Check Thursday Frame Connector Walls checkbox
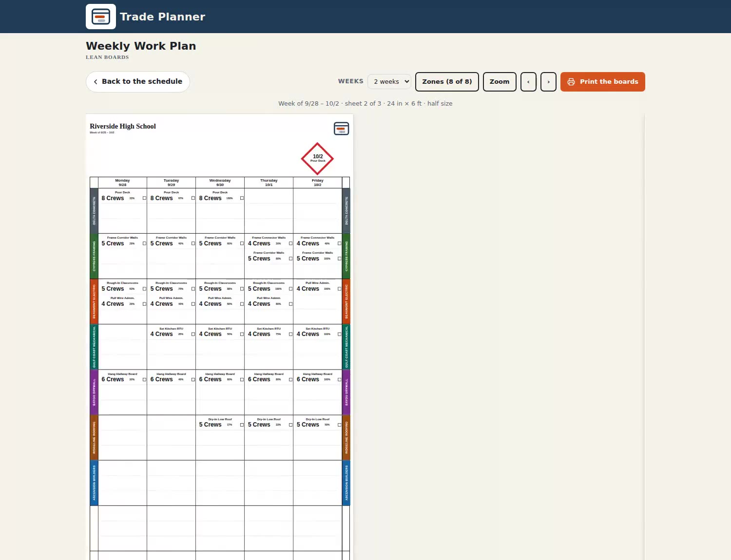 pos(290,243)
